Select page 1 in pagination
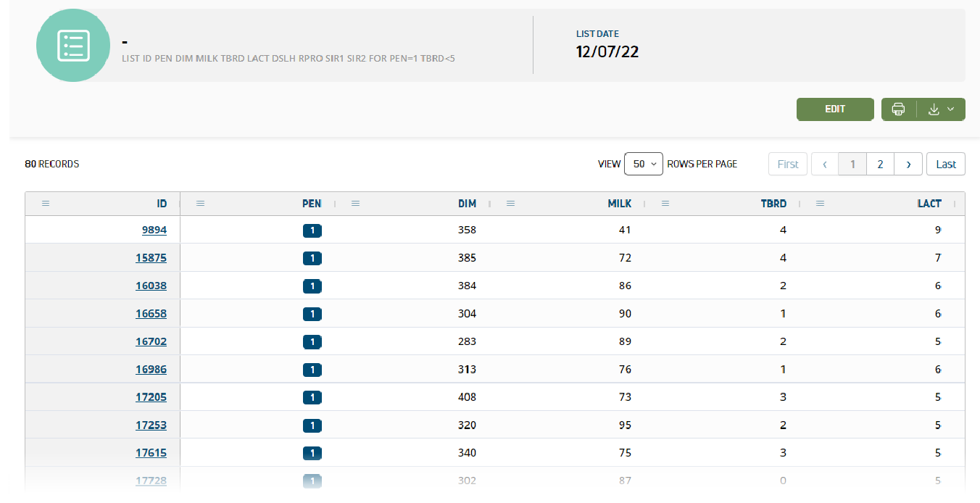Viewport: 980px width, 503px height. (x=852, y=165)
